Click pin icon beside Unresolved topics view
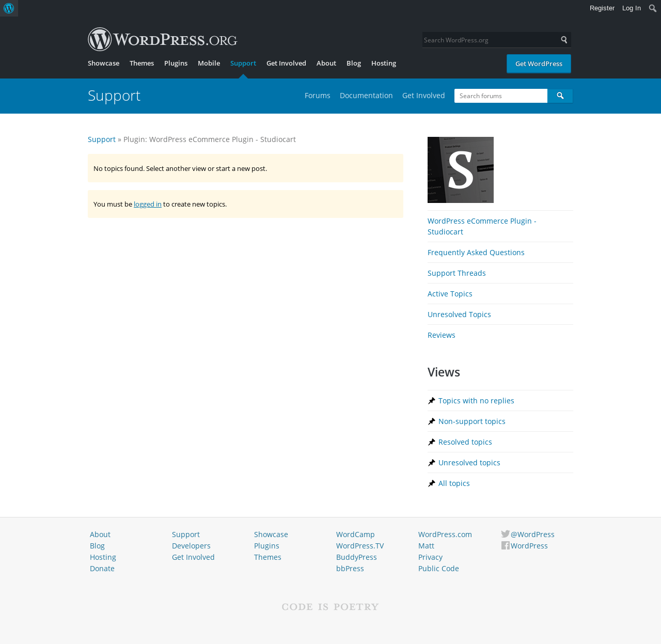Screen dimensions: 661x644 432,463
